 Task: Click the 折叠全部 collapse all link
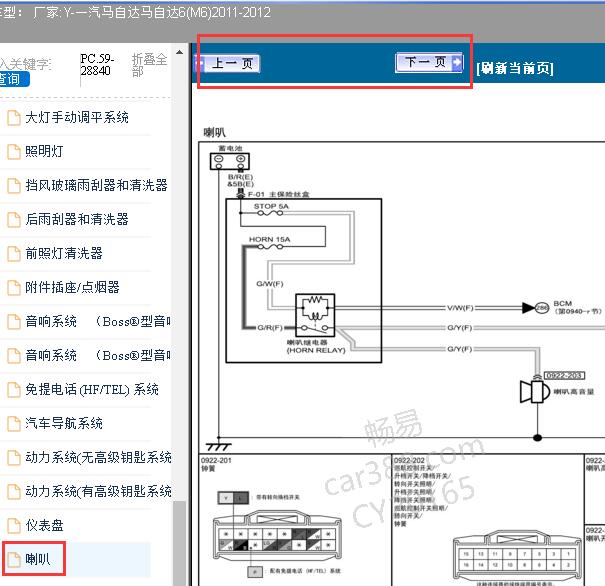click(149, 65)
